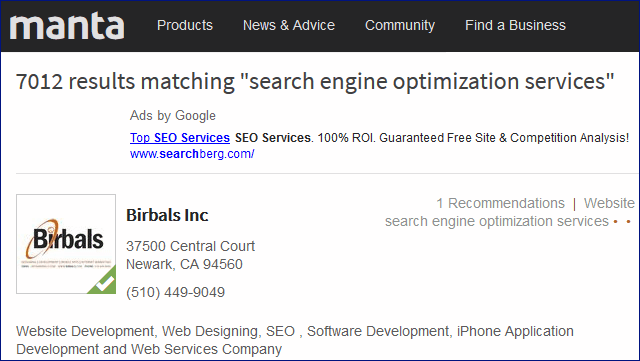Open the Birbals logo thumbnail
The height and width of the screenshot is (361, 640).
(x=66, y=244)
